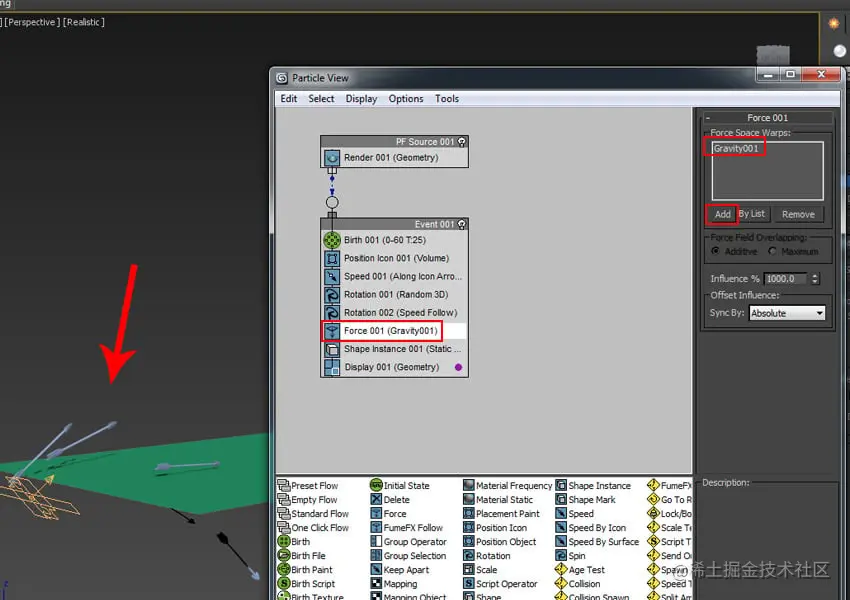This screenshot has height=600, width=850.
Task: Open the Options menu
Action: click(405, 99)
